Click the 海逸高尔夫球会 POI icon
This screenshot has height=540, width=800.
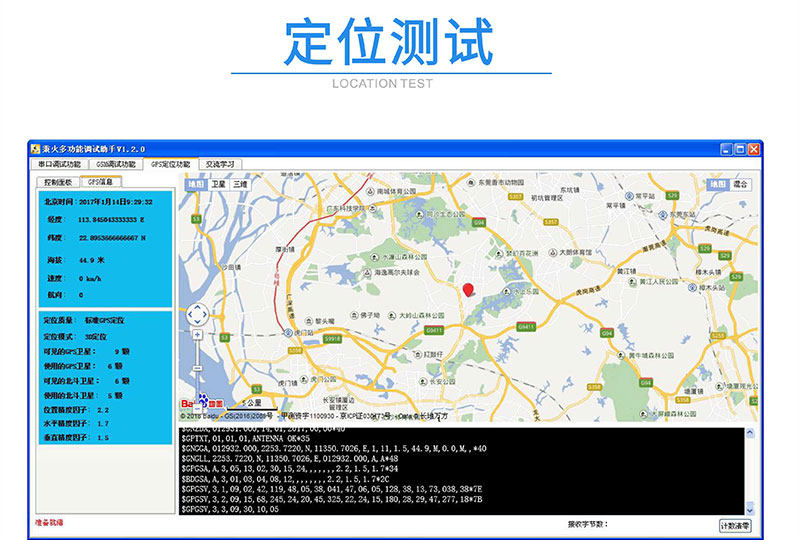[367, 273]
